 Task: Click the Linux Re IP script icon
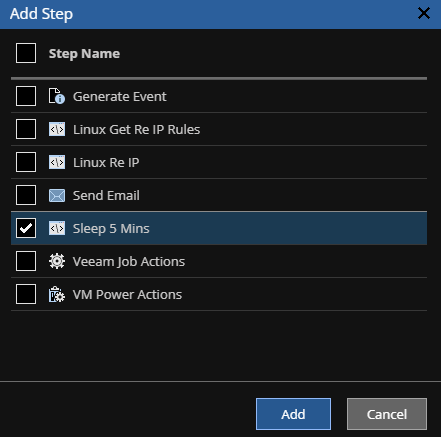[x=57, y=162]
